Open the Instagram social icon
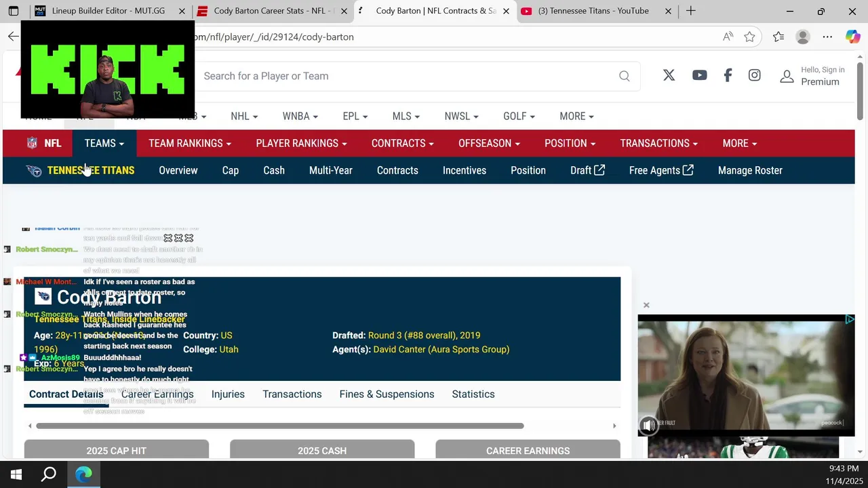 tap(754, 75)
